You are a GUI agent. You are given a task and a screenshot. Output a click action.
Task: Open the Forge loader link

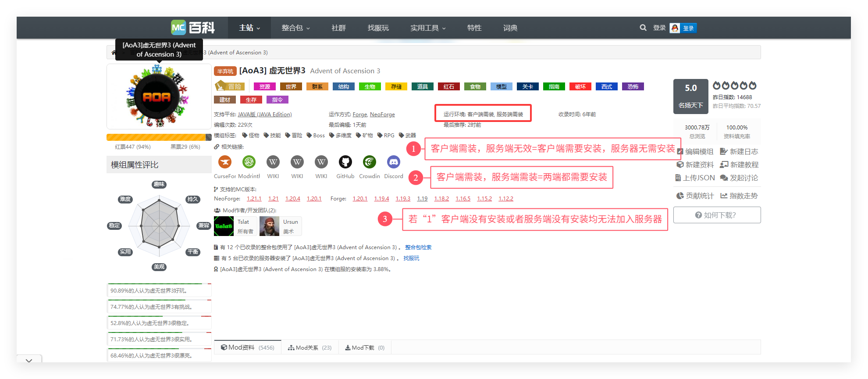click(x=359, y=114)
